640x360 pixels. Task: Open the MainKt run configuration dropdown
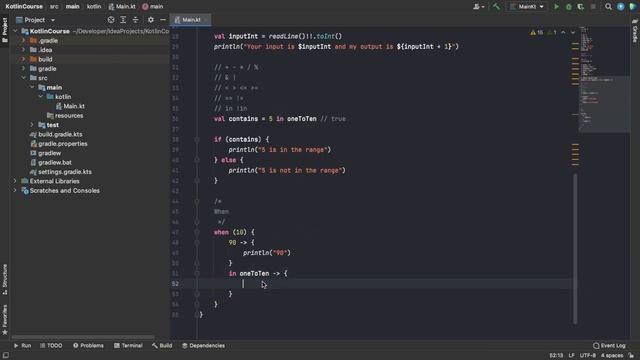527,7
